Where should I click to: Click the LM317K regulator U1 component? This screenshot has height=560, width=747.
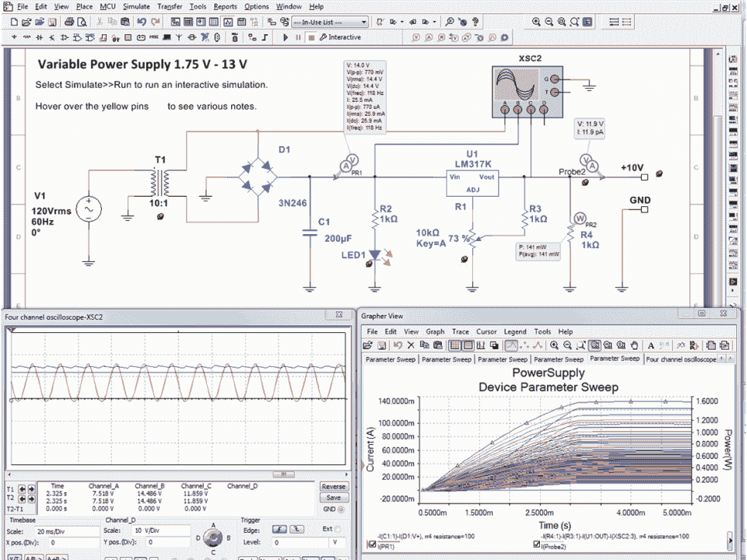(x=472, y=184)
